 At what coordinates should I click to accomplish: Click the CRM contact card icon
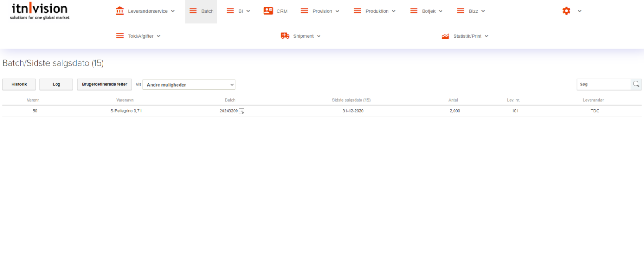pos(268,11)
